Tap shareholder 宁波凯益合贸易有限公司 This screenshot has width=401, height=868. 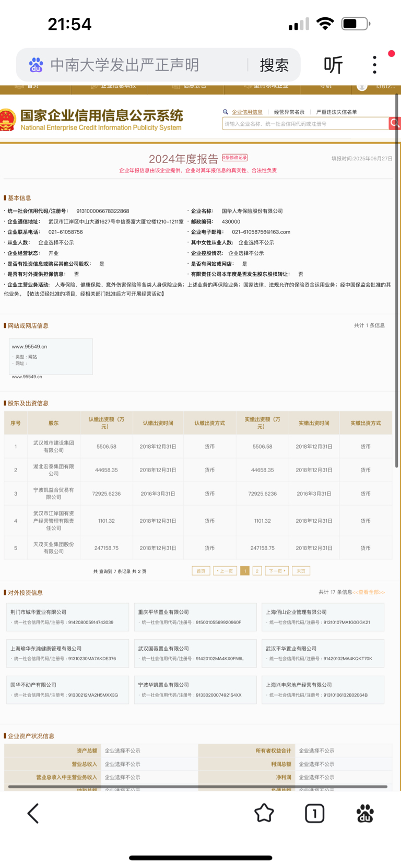(53, 494)
